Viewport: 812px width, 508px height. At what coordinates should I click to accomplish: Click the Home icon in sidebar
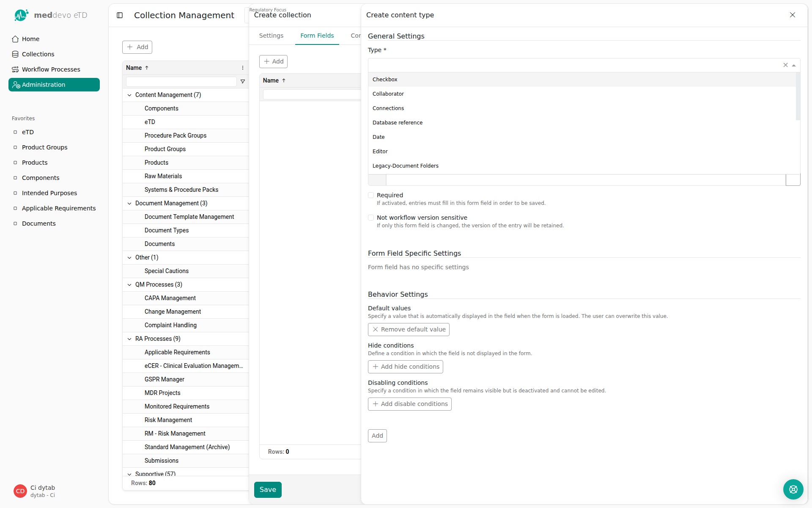tap(15, 39)
